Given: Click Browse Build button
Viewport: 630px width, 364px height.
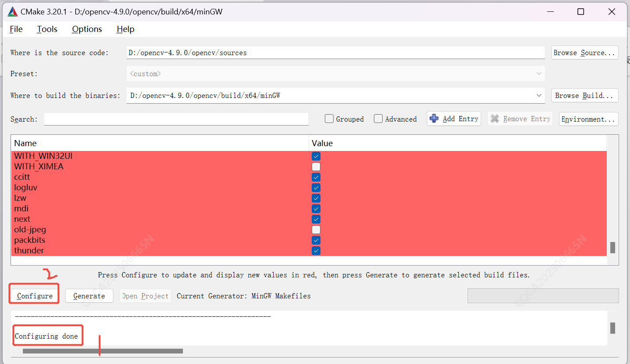Looking at the screenshot, I should pos(584,95).
